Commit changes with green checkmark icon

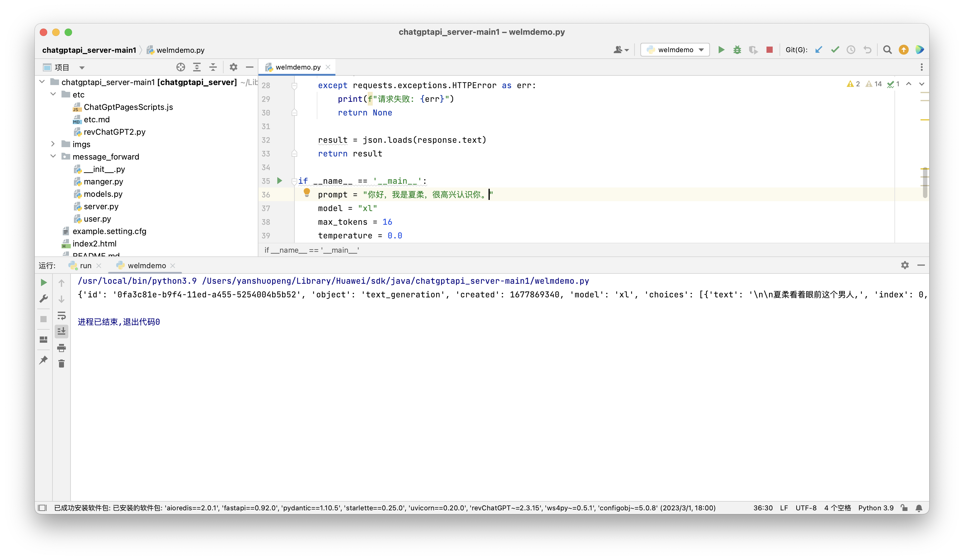click(x=835, y=50)
